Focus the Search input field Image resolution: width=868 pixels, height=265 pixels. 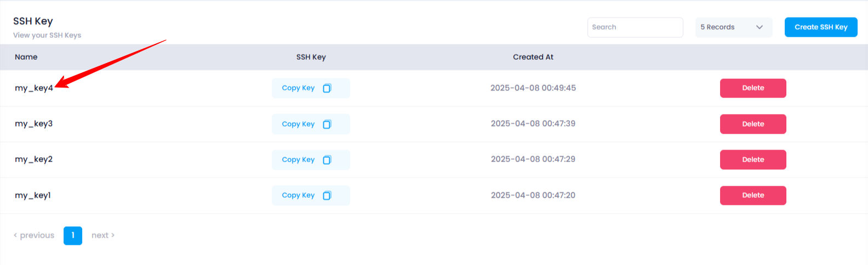[635, 27]
